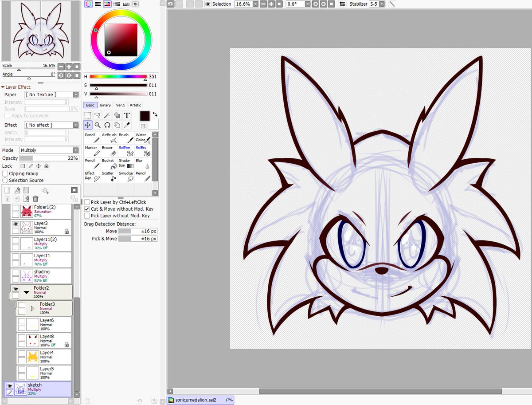Choose the Bucket fill tool
Image resolution: width=532 pixels, height=405 pixels.
(109, 163)
